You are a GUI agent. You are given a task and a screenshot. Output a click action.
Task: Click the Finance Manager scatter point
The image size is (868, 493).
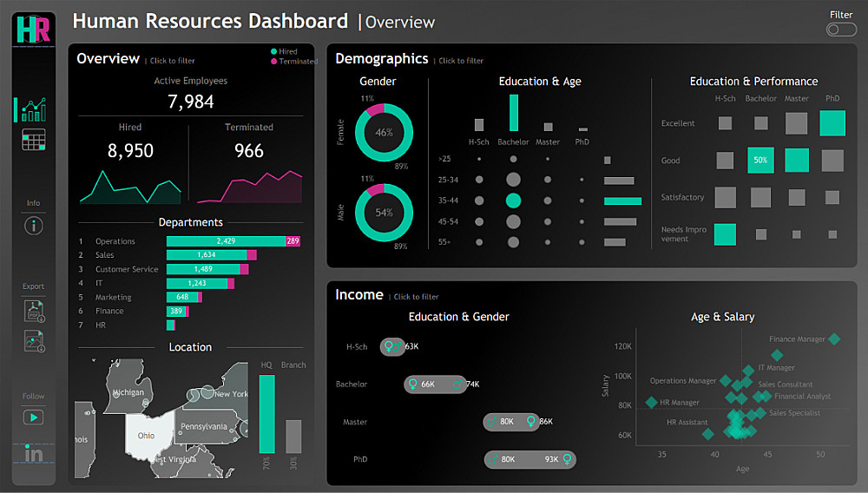pos(834,339)
